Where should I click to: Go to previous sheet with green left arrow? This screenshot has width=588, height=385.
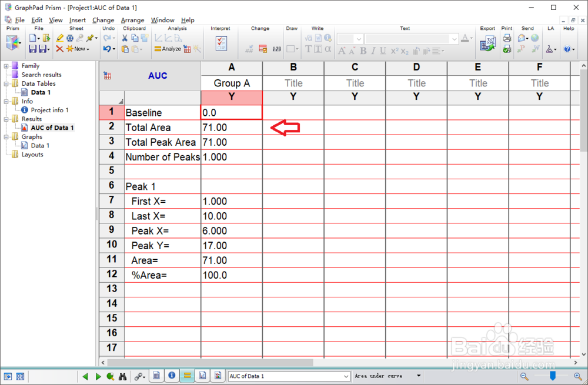85,376
